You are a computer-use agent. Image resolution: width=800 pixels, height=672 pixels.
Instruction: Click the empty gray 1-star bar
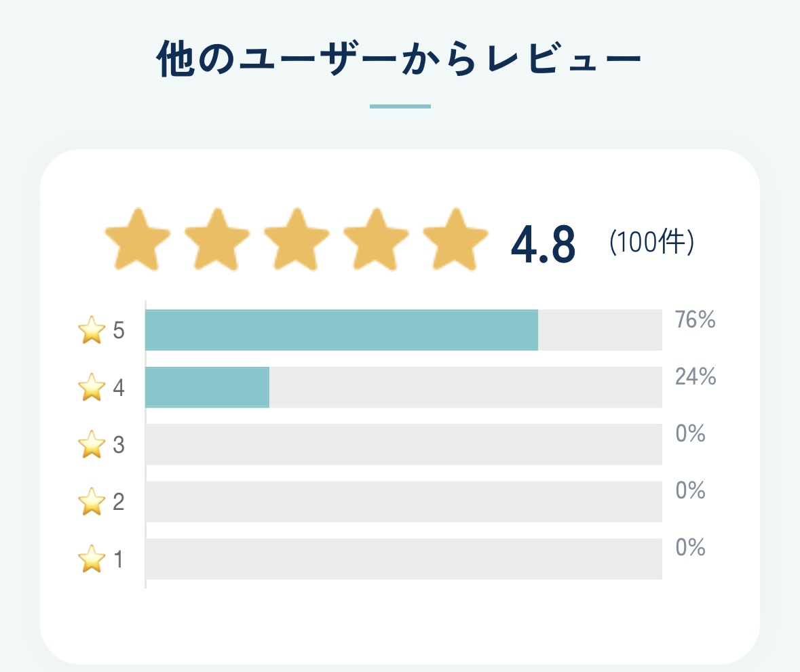[404, 558]
